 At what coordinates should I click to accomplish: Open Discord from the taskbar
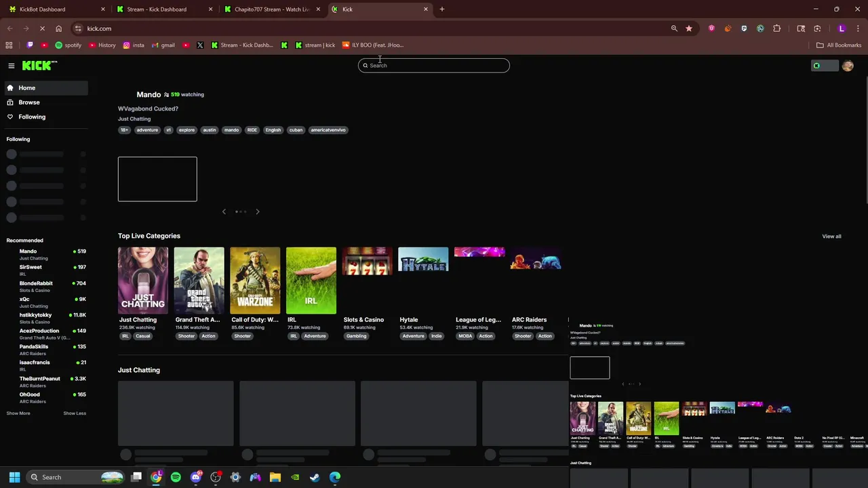point(196,477)
